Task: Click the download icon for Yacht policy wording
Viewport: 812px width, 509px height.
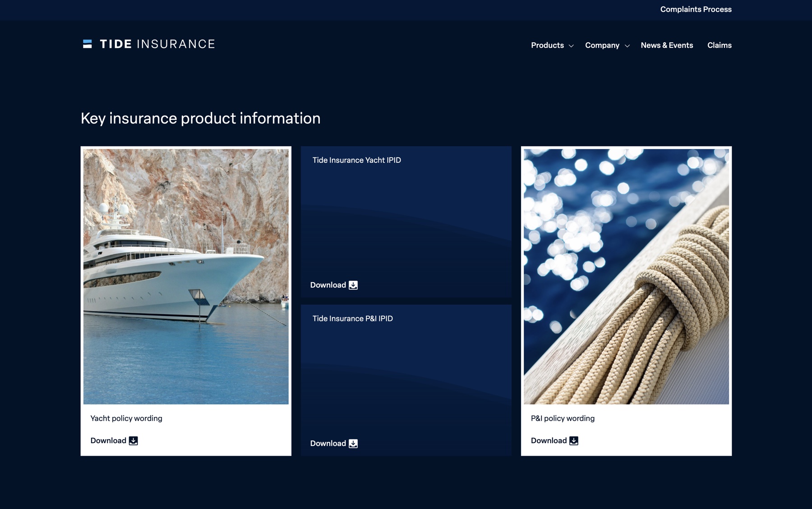Action: point(134,440)
